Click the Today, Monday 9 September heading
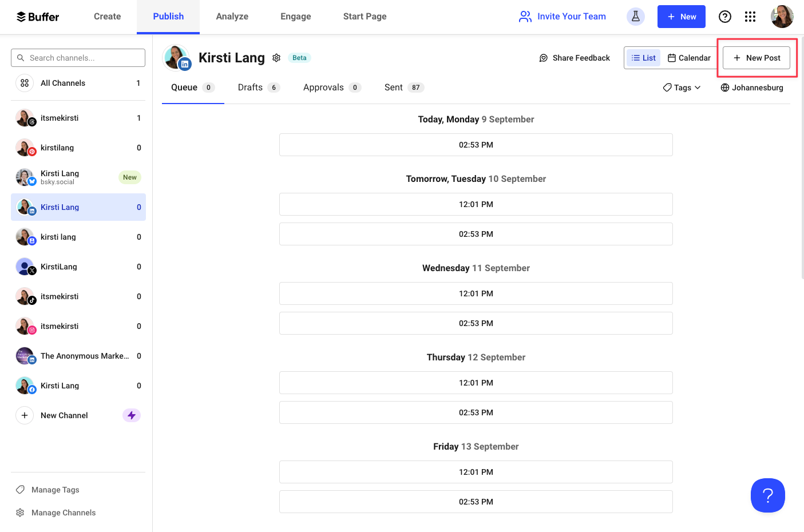The width and height of the screenshot is (804, 532). (476, 119)
